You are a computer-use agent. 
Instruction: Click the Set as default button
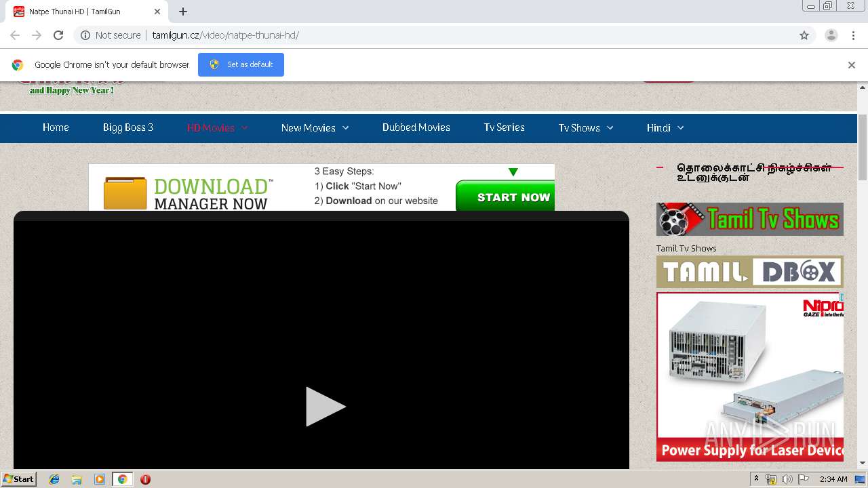tap(241, 64)
